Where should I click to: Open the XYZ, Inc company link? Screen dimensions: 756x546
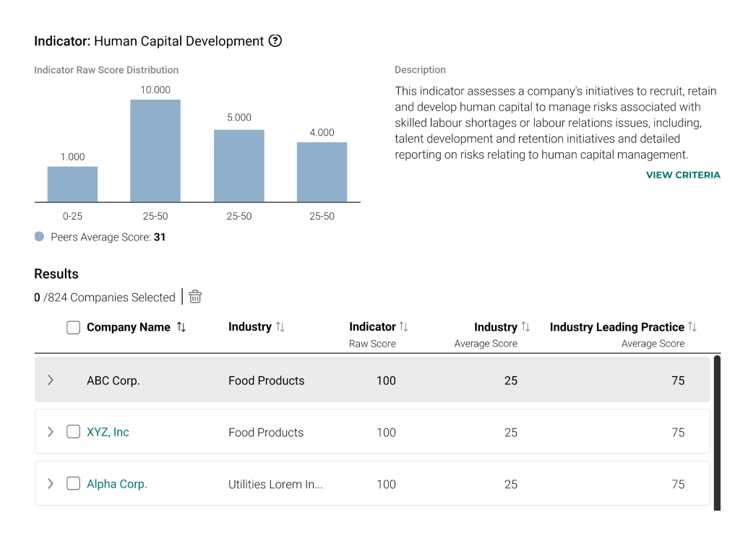(108, 432)
